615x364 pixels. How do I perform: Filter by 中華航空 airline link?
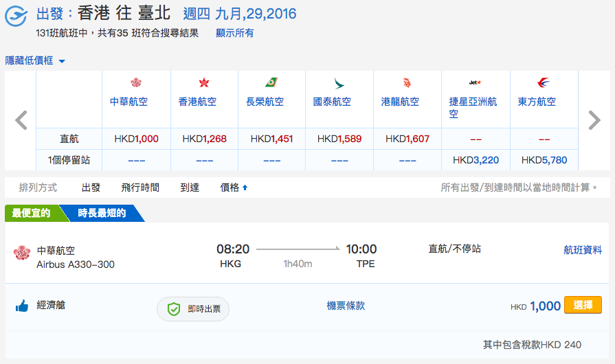[128, 102]
